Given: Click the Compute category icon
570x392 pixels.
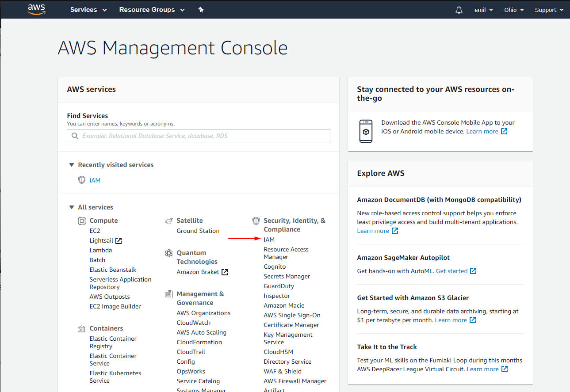Looking at the screenshot, I should (x=81, y=220).
